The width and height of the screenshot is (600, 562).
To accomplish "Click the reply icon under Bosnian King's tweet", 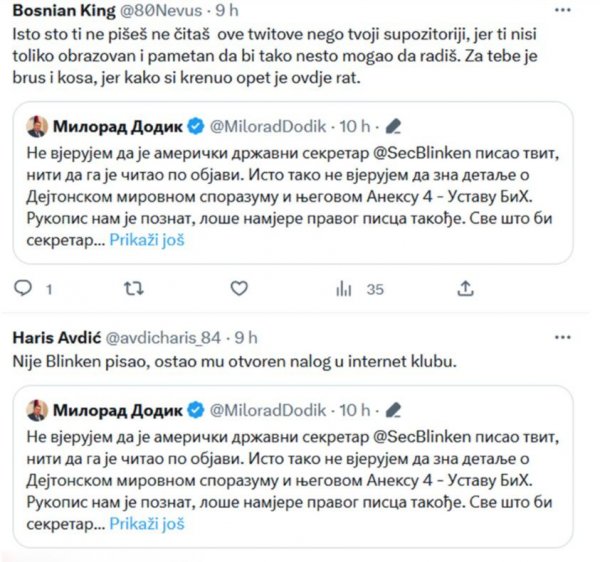I will (24, 289).
